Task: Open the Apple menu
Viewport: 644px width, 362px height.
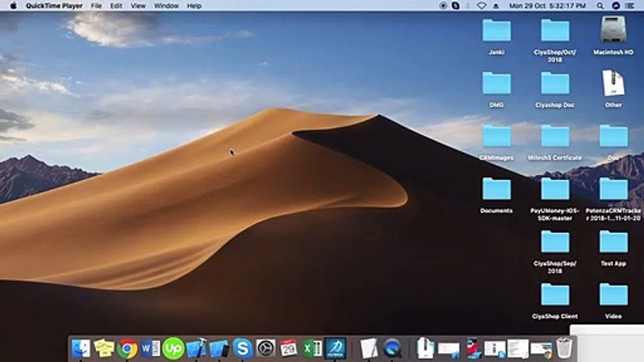Action: click(x=13, y=6)
